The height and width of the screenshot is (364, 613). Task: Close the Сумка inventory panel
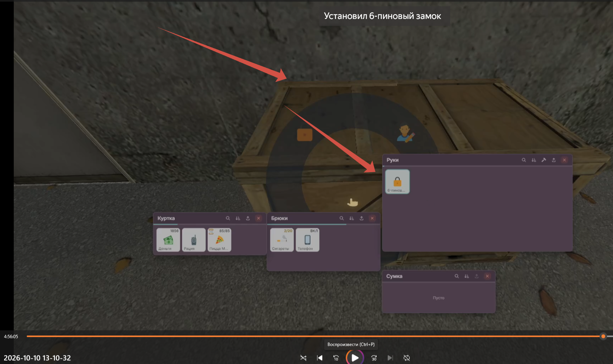(487, 276)
